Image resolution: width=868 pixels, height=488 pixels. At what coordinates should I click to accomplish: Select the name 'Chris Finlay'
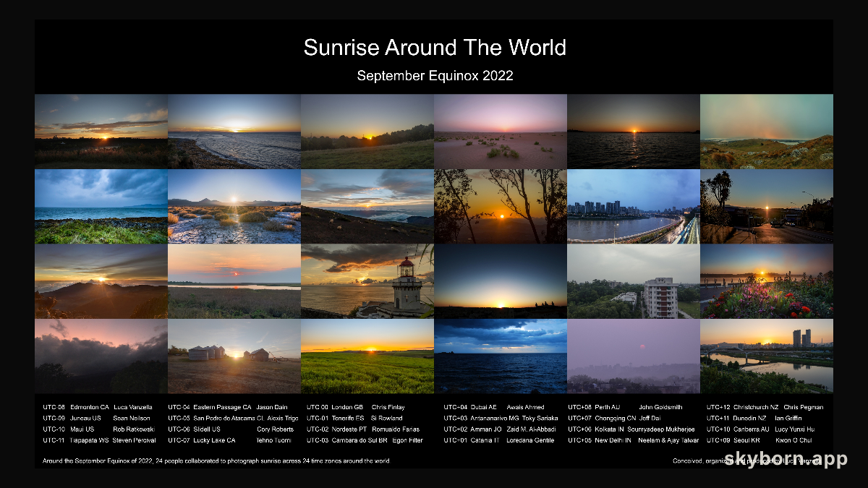click(388, 407)
